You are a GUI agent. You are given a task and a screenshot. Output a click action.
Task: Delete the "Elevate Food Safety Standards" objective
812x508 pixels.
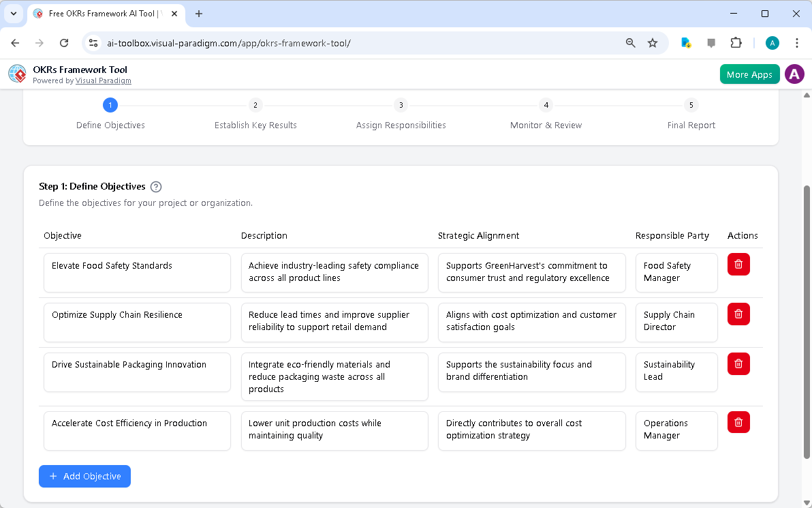738,264
